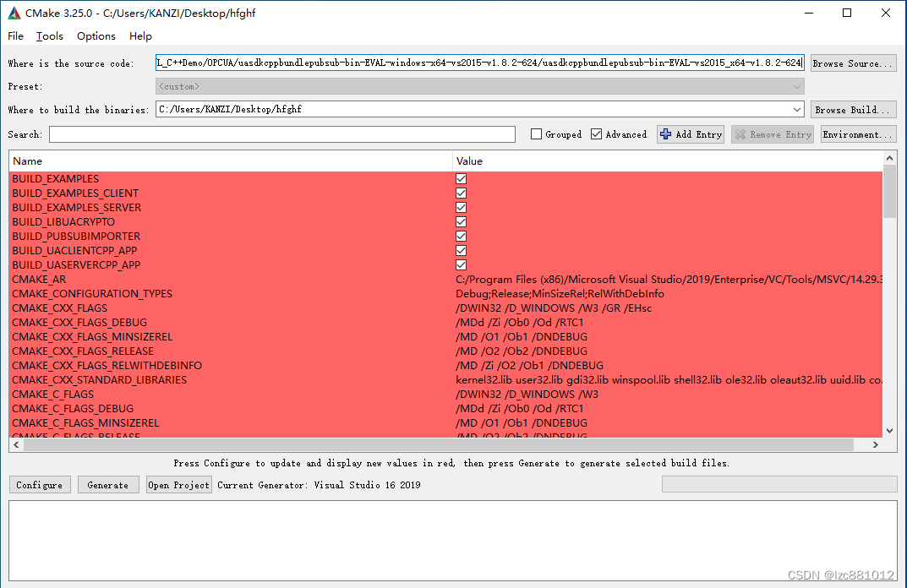
Task: Select CMAKE_CXX_FLAGS_RELWITHDEBINFO row
Action: point(445,366)
